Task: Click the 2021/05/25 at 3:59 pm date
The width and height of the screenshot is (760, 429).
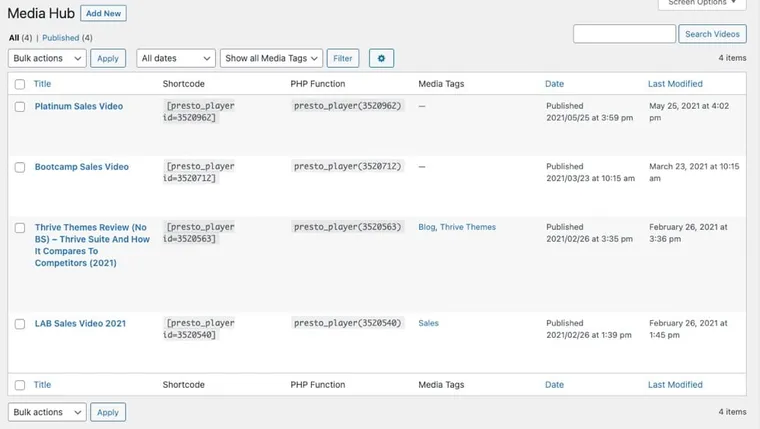Action: 589,118
